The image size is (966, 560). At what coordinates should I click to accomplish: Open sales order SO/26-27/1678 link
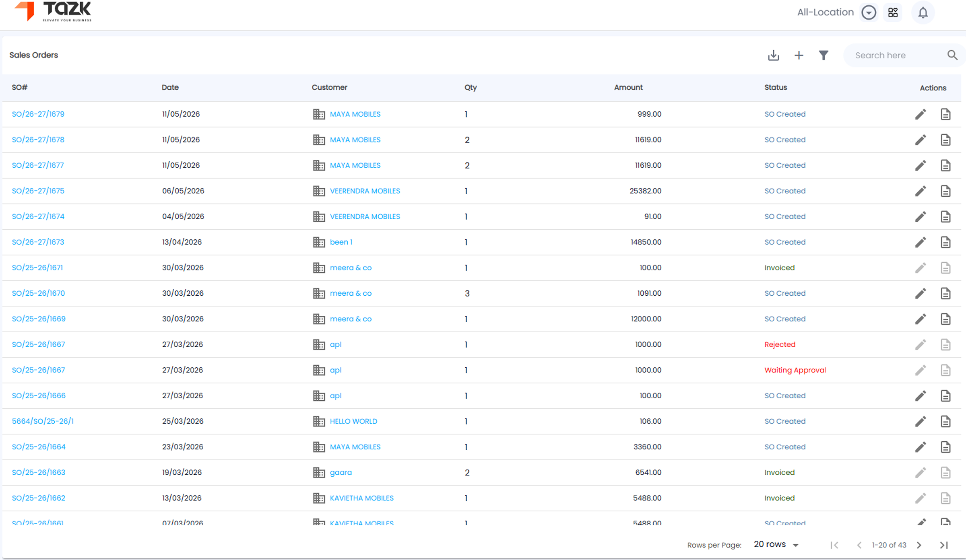coord(38,140)
